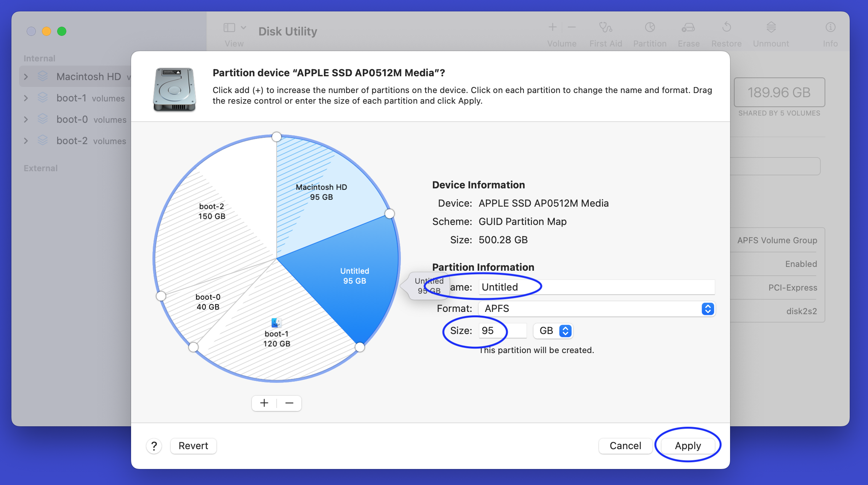This screenshot has height=485, width=868.
Task: Click resize handle between boot-0 and boot-2
Action: coord(161,296)
